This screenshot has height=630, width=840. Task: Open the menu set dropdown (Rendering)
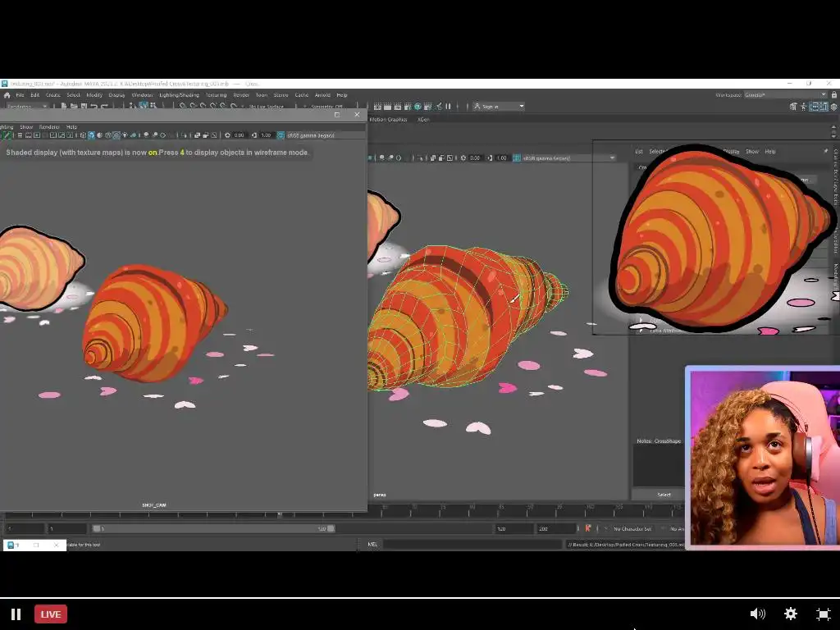click(x=26, y=107)
